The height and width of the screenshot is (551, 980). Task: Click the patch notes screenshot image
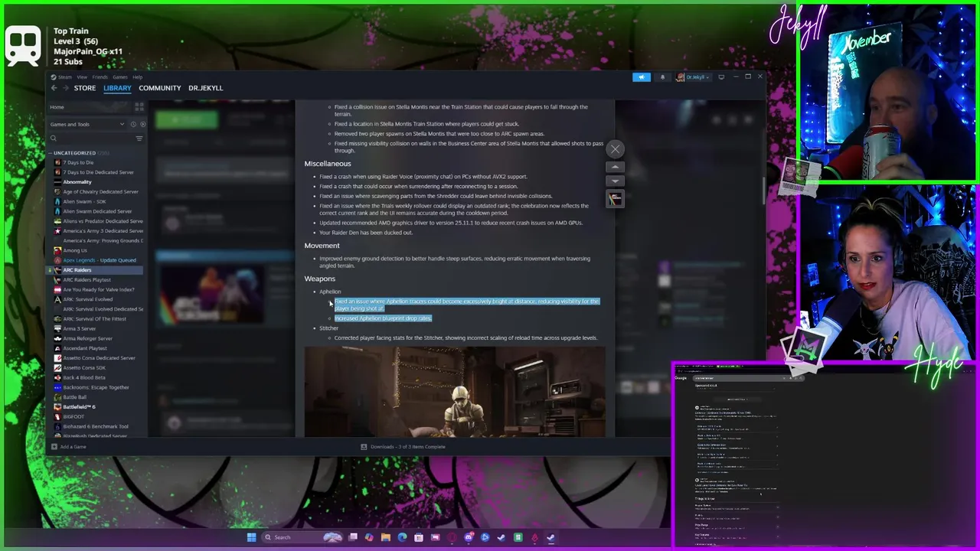point(455,392)
